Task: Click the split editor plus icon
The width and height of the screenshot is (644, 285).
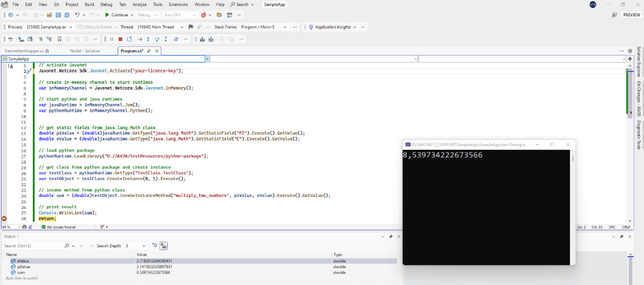Action: tap(630, 59)
